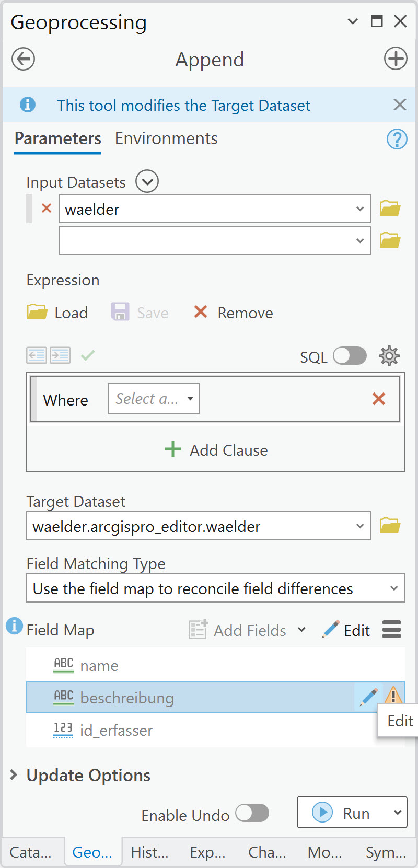
Task: Click Add Clause button
Action: [x=216, y=450]
